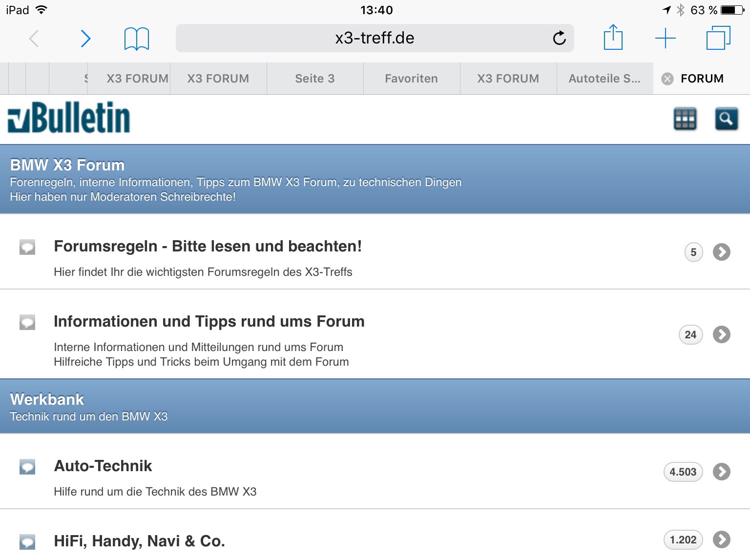This screenshot has height=560, width=750.
Task: Switch to the Seite 3 tab
Action: [315, 79]
